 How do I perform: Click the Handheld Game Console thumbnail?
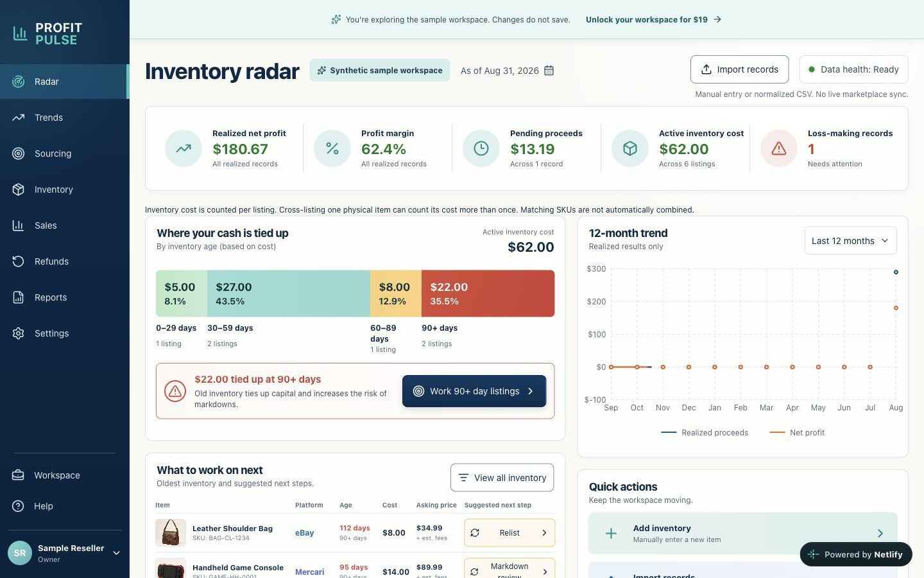[171, 569]
